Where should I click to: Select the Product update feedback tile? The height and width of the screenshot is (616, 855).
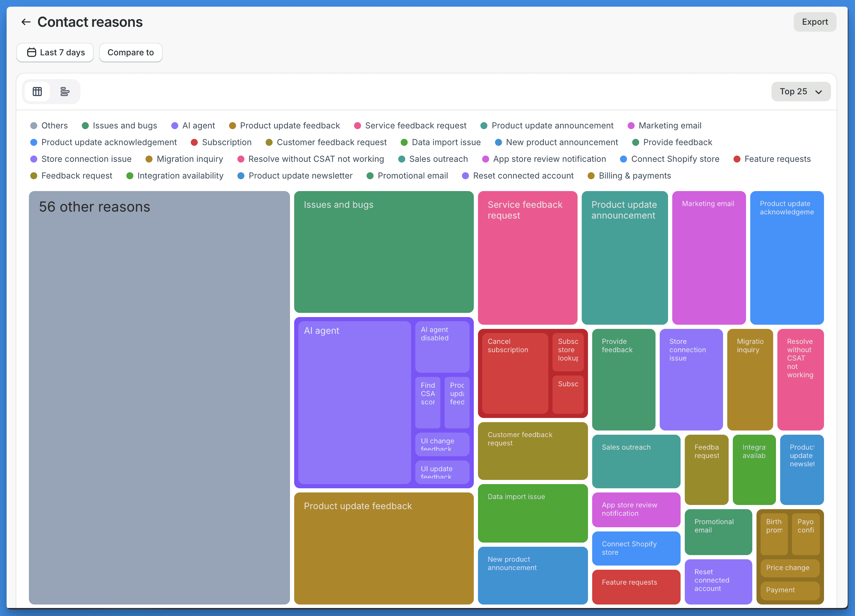(383, 548)
